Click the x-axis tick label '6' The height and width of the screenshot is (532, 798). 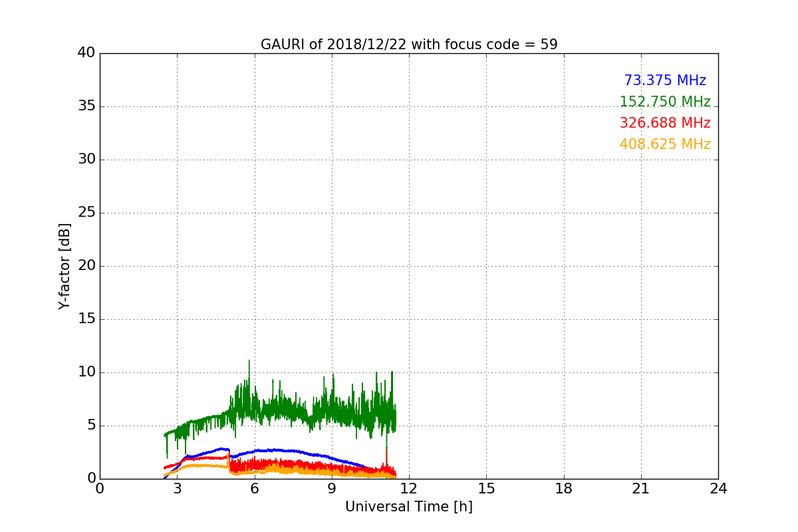click(x=255, y=489)
